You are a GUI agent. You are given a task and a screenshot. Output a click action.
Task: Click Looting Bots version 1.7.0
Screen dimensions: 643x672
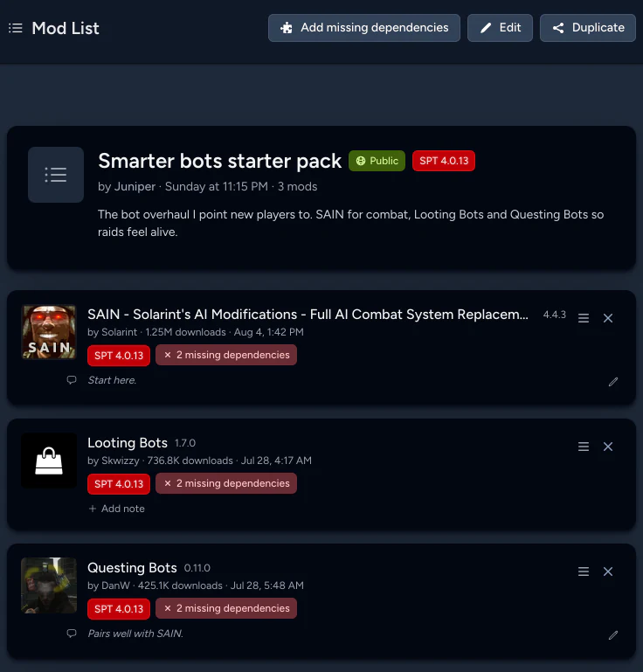(185, 443)
